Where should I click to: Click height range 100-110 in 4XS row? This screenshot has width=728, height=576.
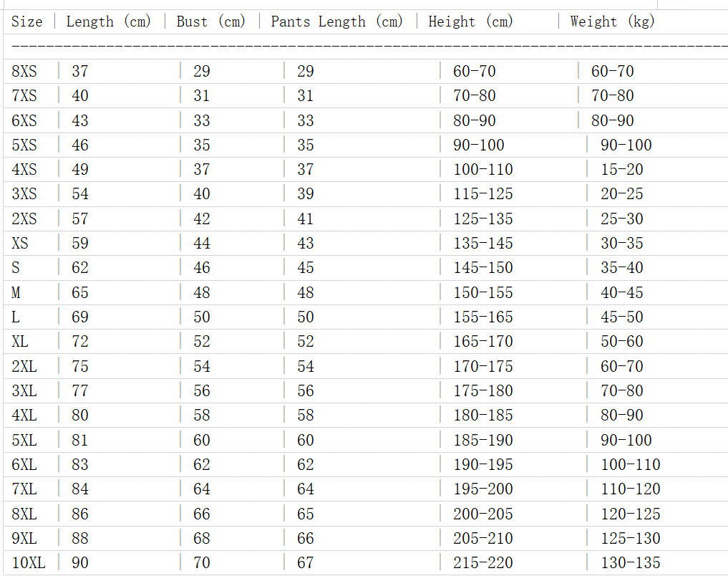[483, 170]
